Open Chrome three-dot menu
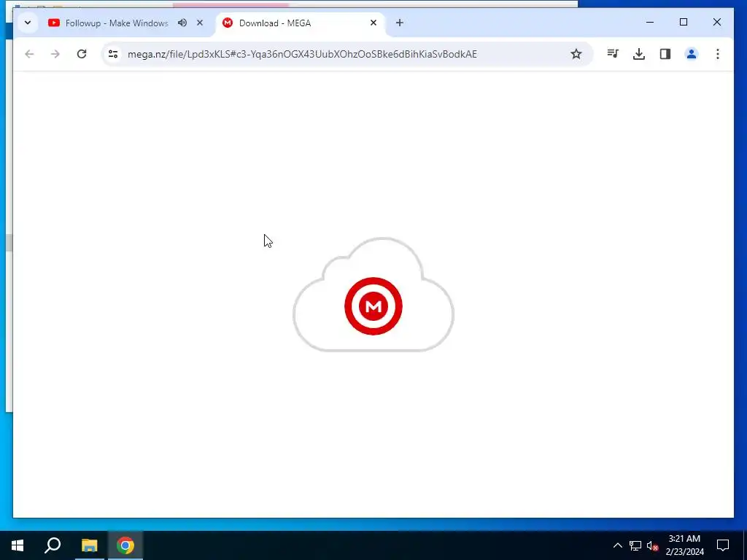 718,54
